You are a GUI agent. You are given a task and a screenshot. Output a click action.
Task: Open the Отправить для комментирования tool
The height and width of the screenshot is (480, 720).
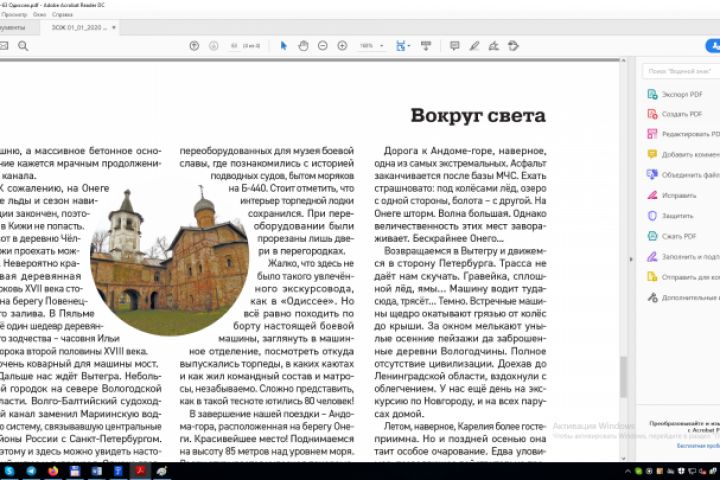(x=683, y=277)
